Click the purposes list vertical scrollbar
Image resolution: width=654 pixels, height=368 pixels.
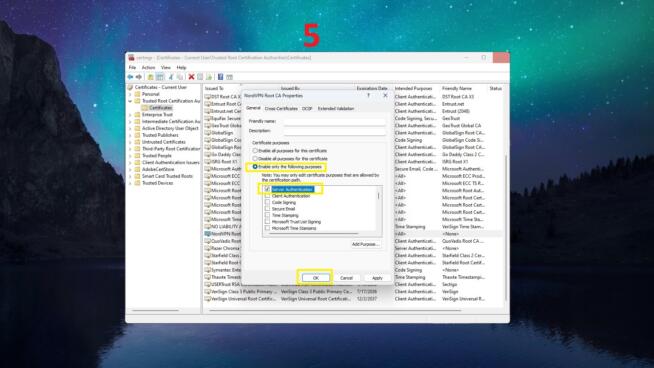tap(379, 196)
